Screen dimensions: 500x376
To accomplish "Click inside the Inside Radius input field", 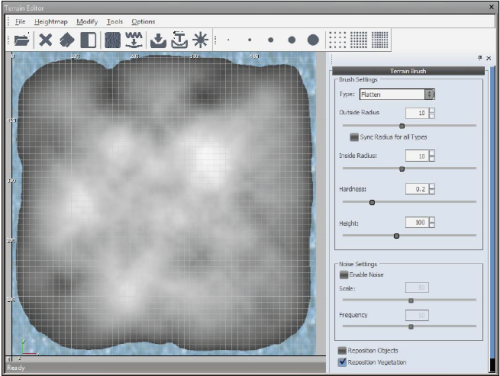I will [x=417, y=156].
